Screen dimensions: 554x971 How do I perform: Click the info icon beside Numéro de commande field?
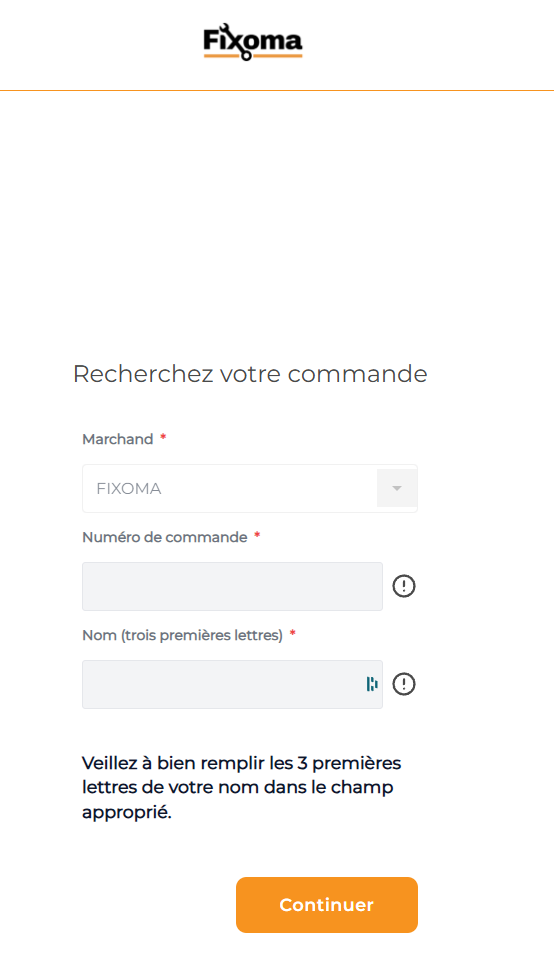coord(404,586)
